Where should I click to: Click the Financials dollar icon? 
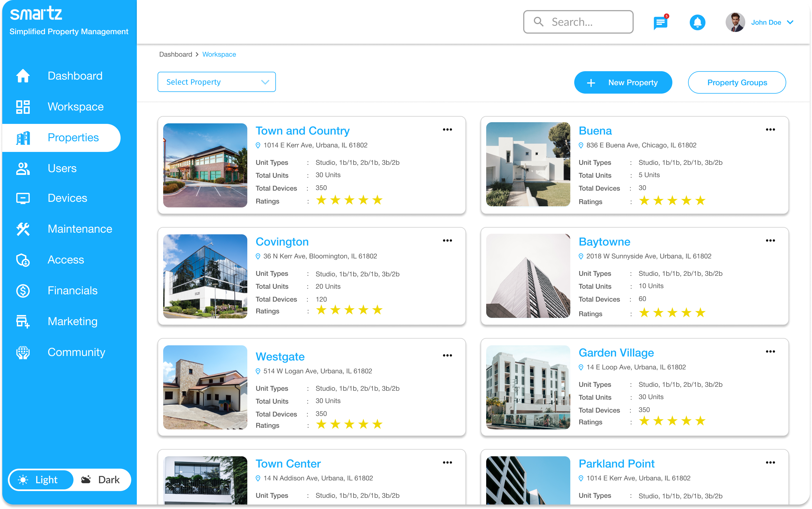[23, 291]
